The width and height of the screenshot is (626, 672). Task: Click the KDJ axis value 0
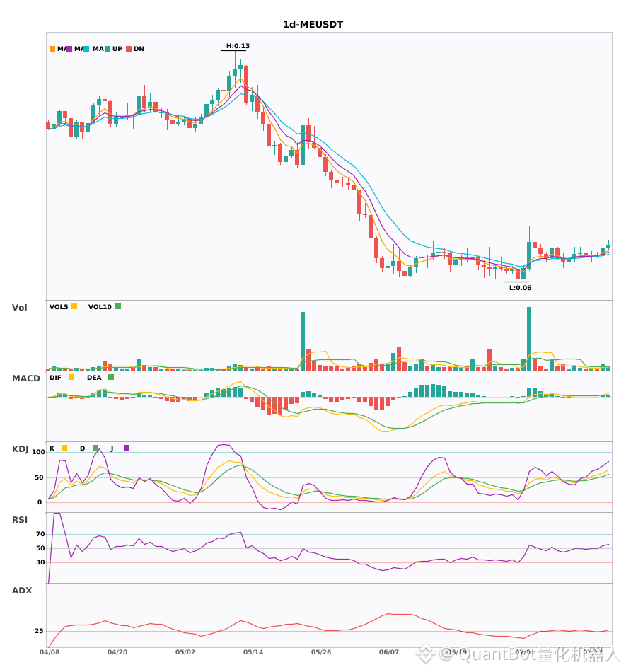[x=40, y=502]
